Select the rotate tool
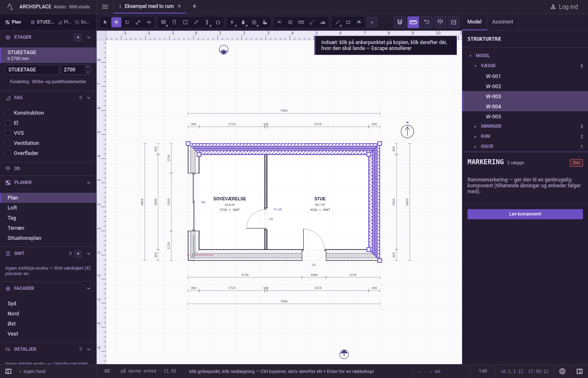Viewport: 588px width, 378px height. pos(127,22)
